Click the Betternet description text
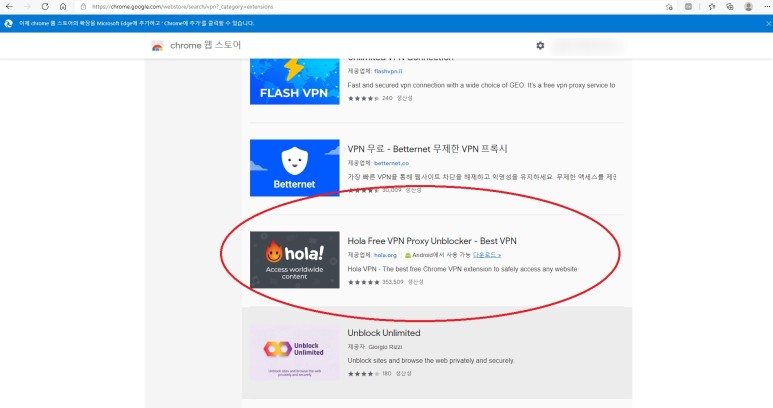Viewport: 773px width, 408px height. (x=482, y=176)
